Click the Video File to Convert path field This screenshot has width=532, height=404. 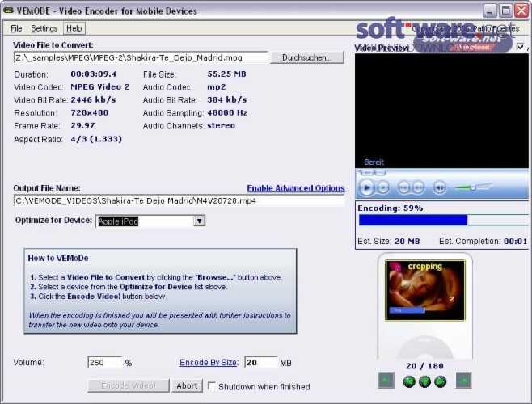click(x=141, y=57)
